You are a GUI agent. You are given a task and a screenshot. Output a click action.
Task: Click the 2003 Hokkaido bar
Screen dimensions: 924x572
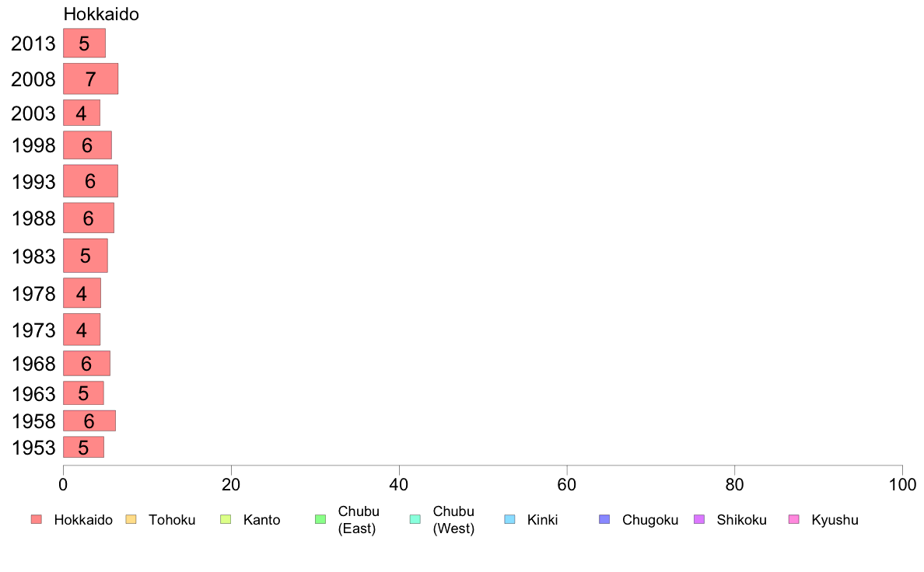coord(82,113)
